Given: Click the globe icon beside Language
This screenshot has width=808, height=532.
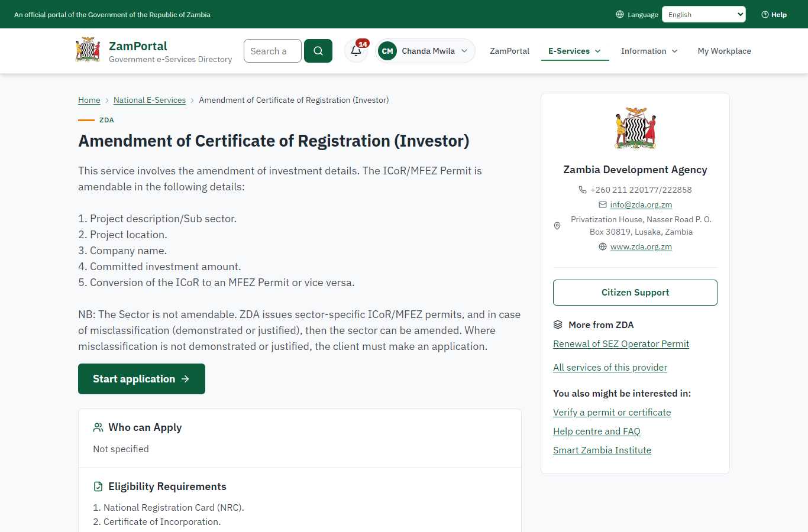Looking at the screenshot, I should tap(620, 14).
